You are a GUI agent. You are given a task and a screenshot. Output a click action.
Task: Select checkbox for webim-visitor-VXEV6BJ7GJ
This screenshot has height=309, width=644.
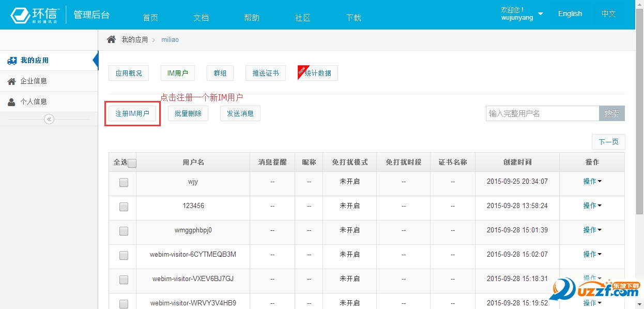[x=124, y=279]
